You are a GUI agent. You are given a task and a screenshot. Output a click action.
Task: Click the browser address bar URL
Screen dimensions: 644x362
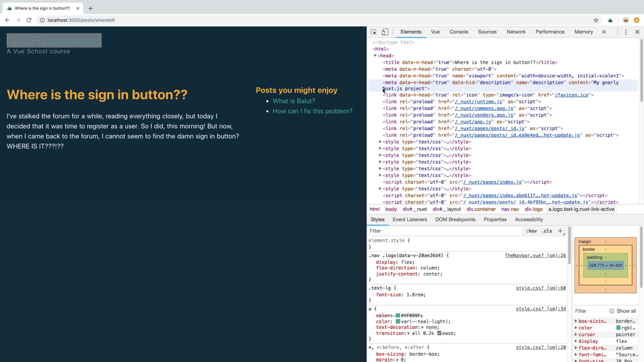pos(81,20)
